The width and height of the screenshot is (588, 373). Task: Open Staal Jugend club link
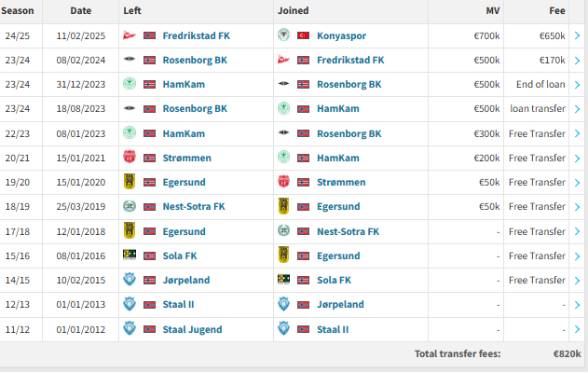click(192, 329)
